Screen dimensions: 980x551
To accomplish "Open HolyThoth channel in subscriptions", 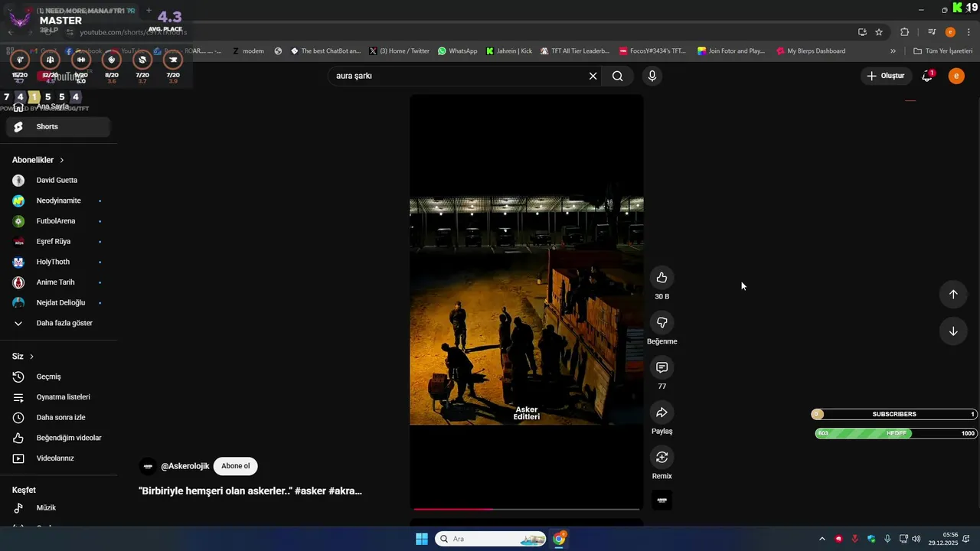I will click(58, 262).
